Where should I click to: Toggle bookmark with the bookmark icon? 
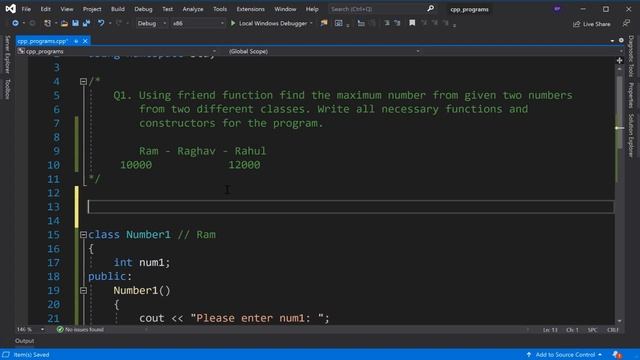(x=412, y=23)
